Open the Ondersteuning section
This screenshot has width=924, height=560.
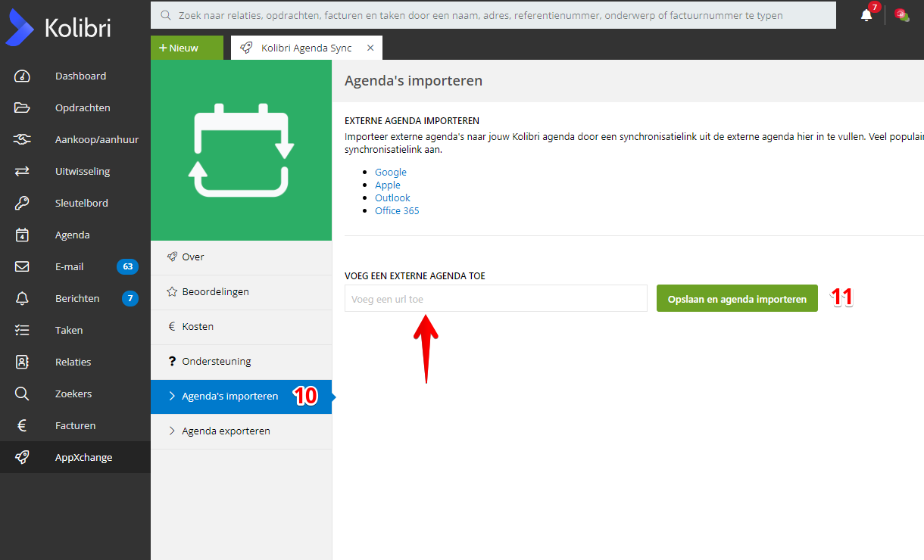tap(241, 362)
